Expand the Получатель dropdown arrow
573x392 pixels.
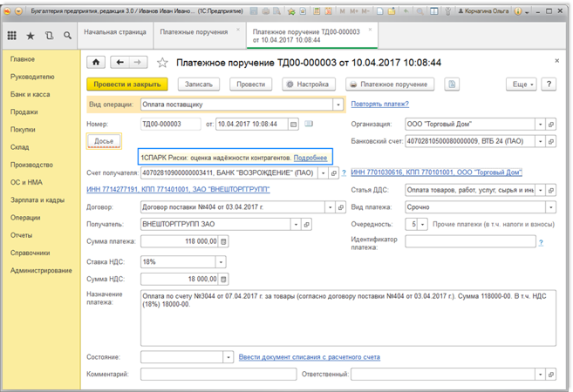coord(296,225)
